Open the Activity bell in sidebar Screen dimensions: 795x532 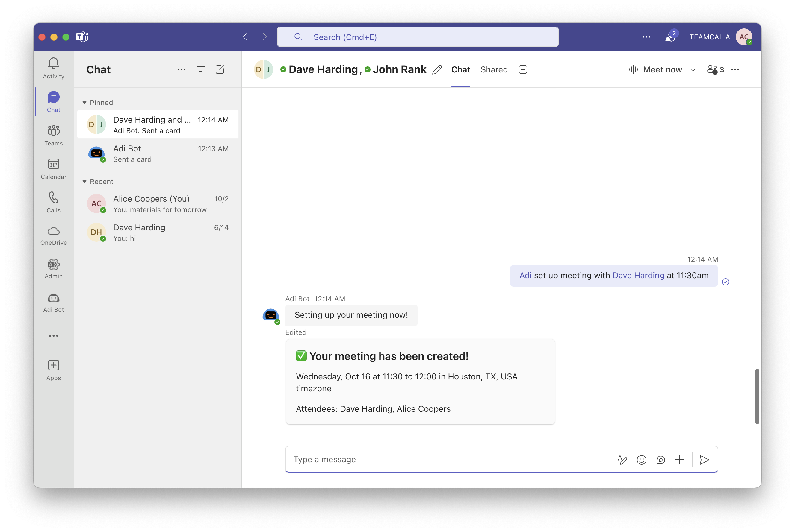(x=53, y=68)
